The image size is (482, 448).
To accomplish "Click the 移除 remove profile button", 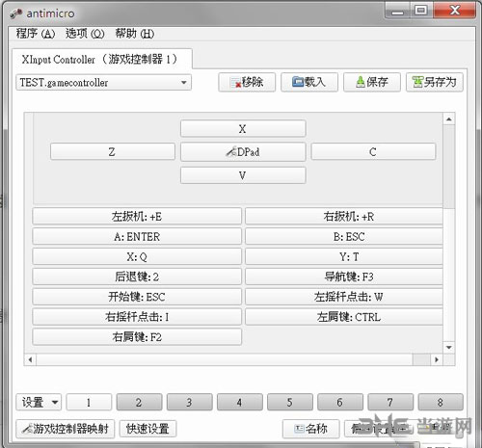I will (x=247, y=82).
